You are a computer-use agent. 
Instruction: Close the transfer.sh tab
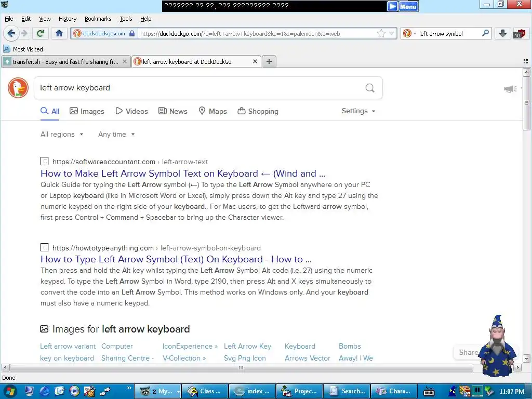125,61
